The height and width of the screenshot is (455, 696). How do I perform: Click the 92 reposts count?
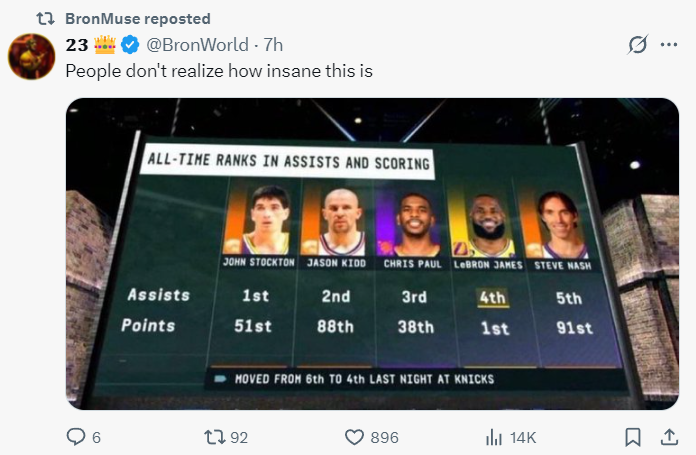point(239,438)
